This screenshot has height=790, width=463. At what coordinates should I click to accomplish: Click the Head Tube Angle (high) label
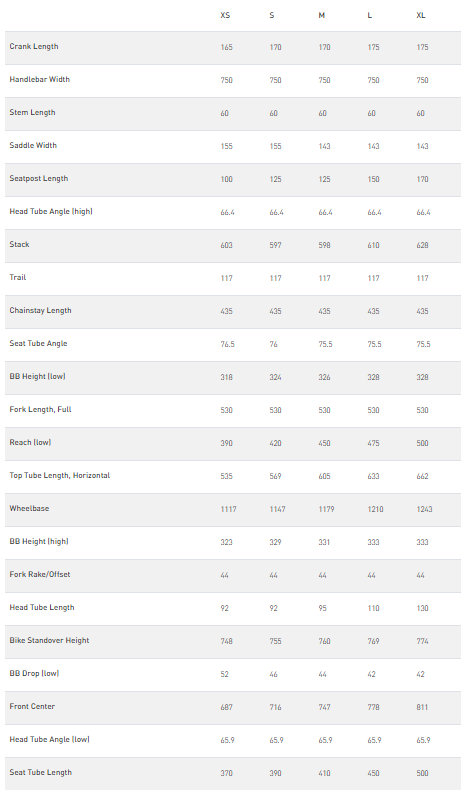51,212
